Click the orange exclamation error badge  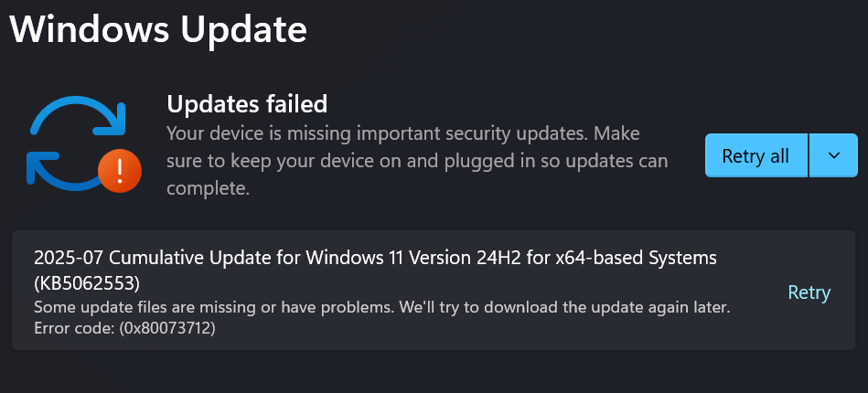tap(120, 171)
